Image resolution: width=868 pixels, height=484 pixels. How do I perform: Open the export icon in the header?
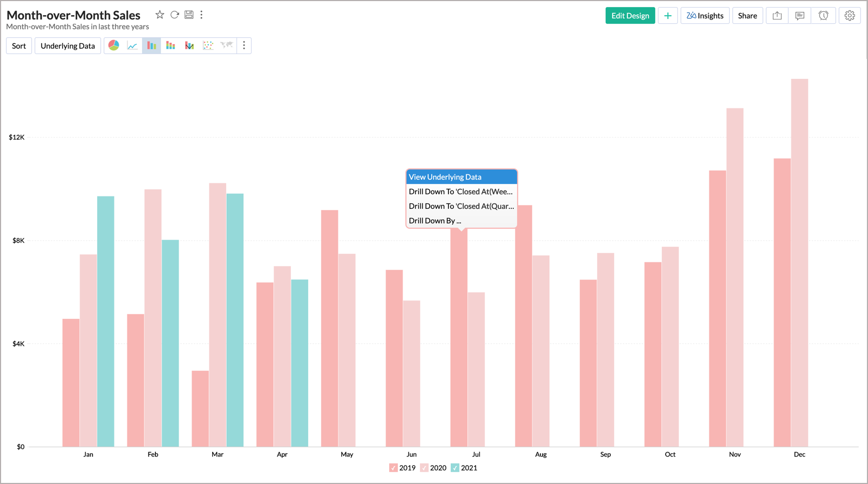coord(777,16)
